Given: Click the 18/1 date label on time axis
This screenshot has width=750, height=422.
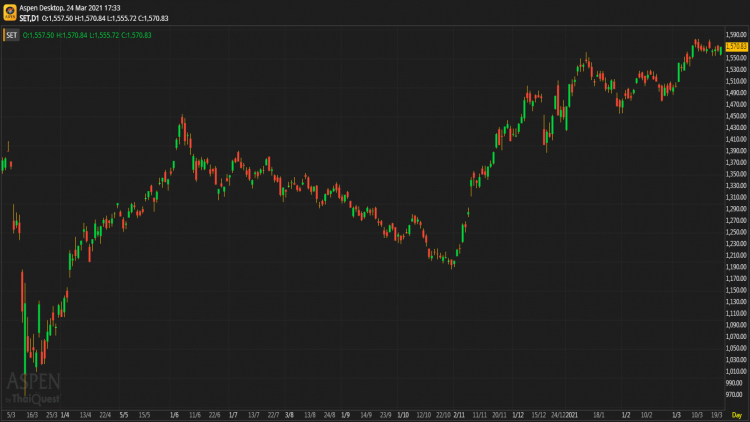Looking at the screenshot, I should pyautogui.click(x=599, y=415).
